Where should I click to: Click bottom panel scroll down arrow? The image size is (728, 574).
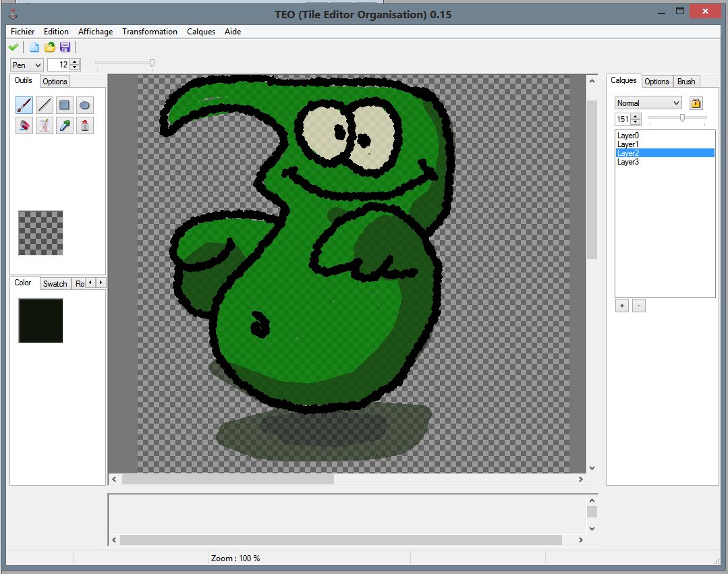pyautogui.click(x=592, y=528)
